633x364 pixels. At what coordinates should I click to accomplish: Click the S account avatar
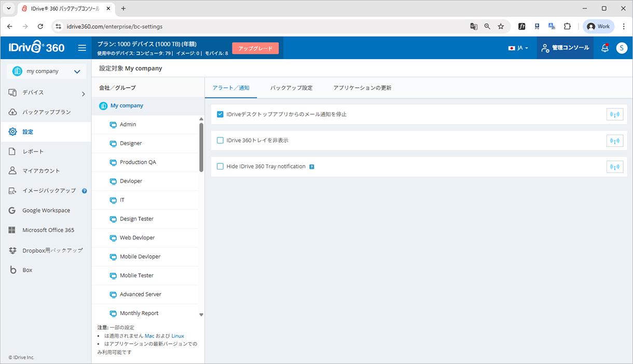622,47
